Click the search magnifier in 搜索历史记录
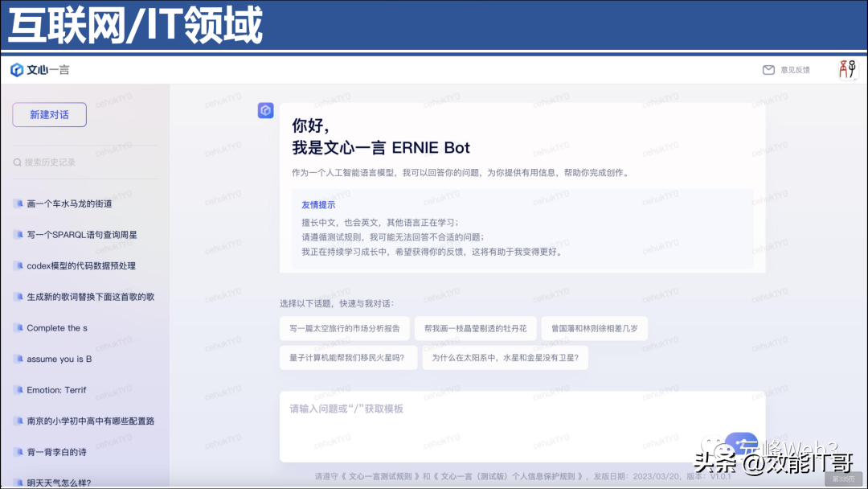 (x=18, y=161)
